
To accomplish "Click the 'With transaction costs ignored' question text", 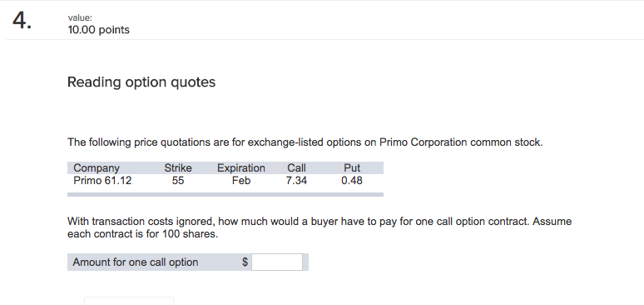I will pos(320,227).
